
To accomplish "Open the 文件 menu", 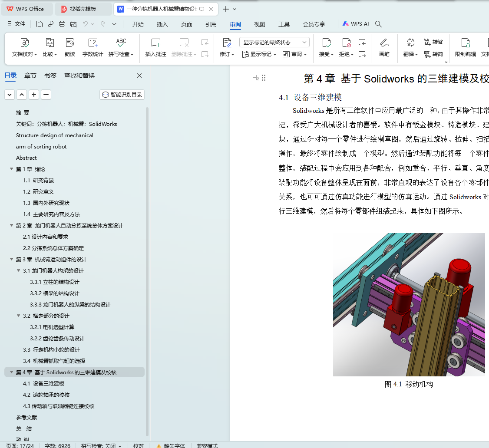I will tap(16, 24).
